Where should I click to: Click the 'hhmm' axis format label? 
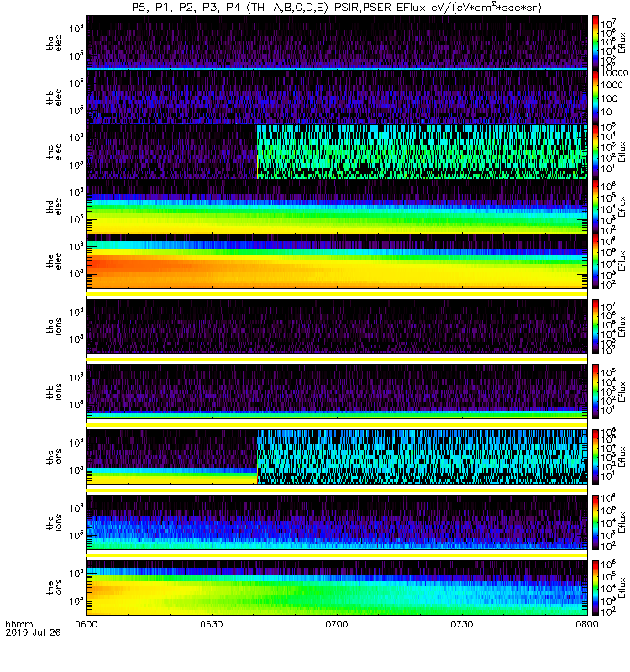point(18,624)
